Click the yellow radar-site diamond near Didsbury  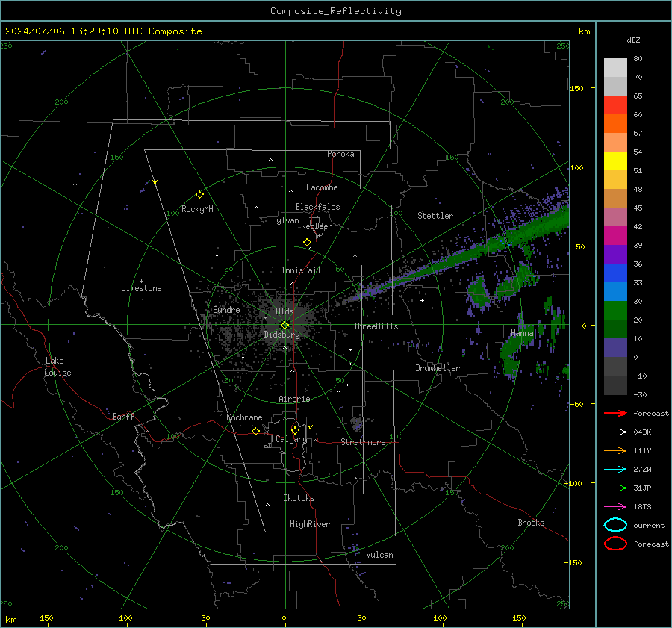[x=285, y=326]
